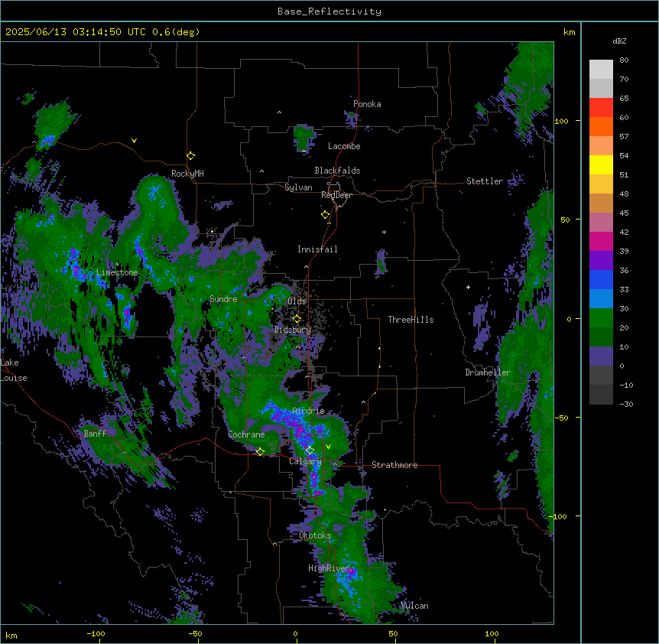
Task: Click the Didsbury city label
Action: point(293,330)
